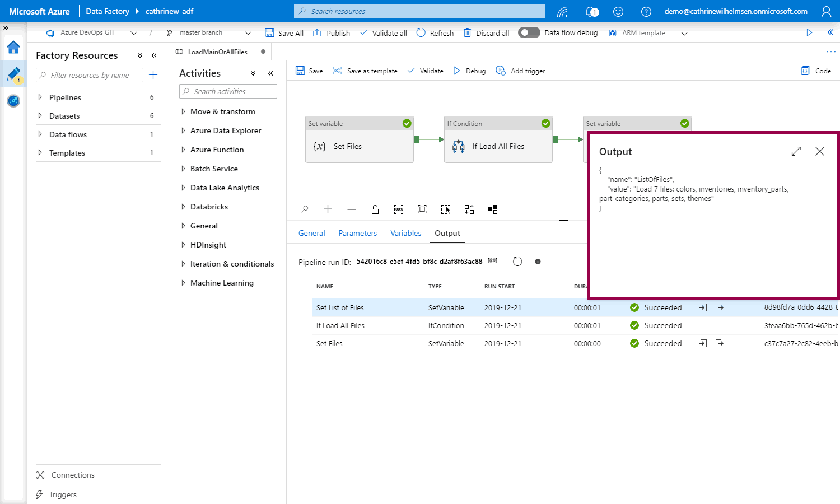
Task: Click the refresh pipeline run icon
Action: coord(517,262)
